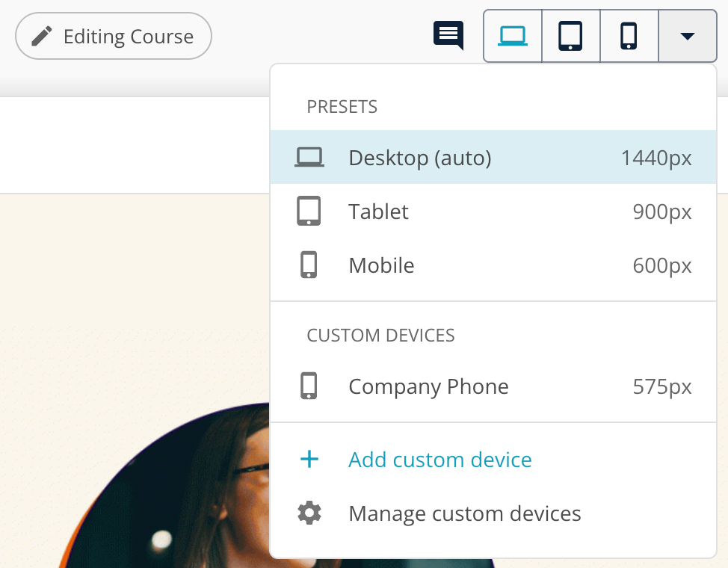Click the plus icon for adding device
Image resolution: width=728 pixels, height=568 pixels.
point(309,460)
